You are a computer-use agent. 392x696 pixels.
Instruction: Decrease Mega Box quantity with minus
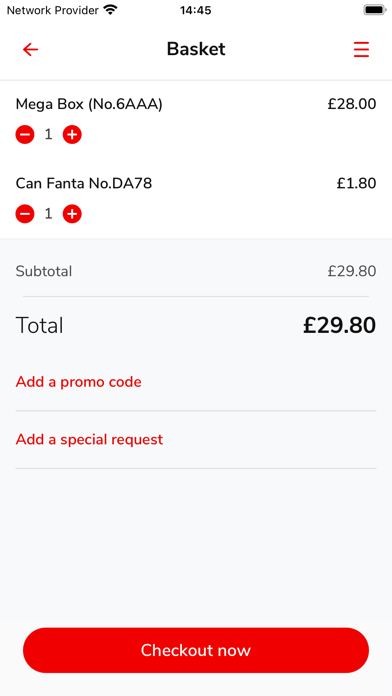click(x=25, y=134)
